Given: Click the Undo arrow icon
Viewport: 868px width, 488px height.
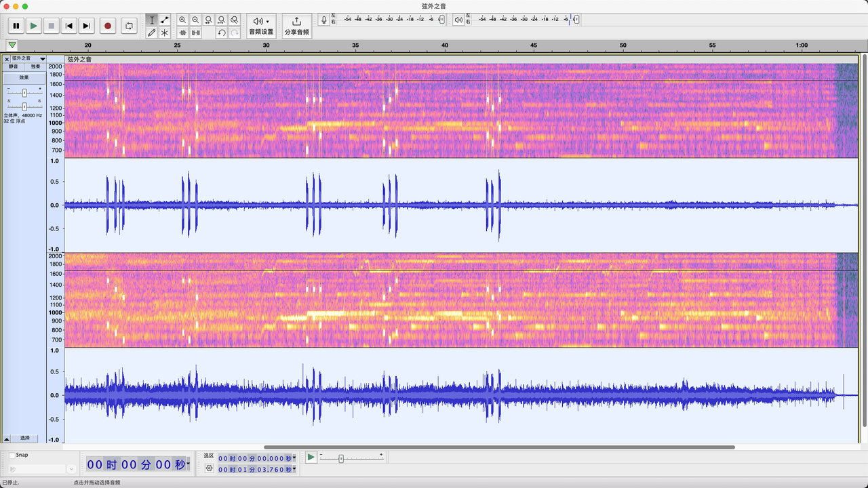Looking at the screenshot, I should [221, 33].
